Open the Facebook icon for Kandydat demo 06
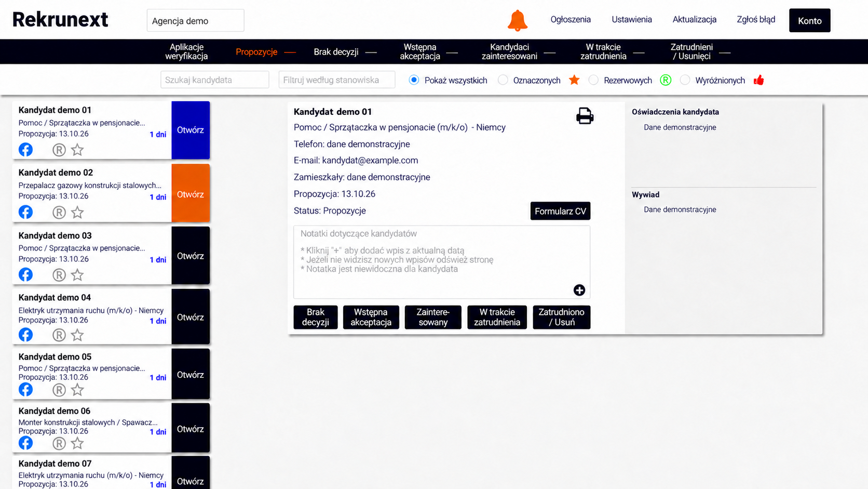Viewport: 868px width, 489px height. click(25, 443)
